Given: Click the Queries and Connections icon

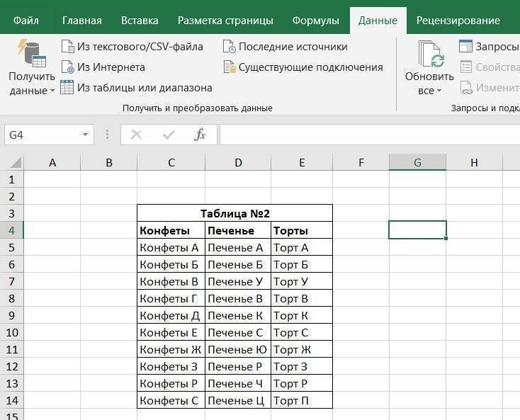Looking at the screenshot, I should click(x=465, y=47).
